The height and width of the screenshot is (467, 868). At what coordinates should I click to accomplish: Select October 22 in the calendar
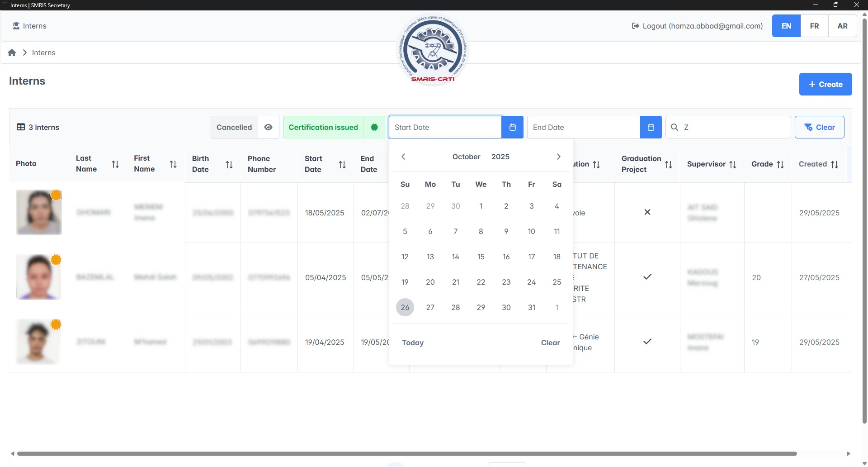481,282
